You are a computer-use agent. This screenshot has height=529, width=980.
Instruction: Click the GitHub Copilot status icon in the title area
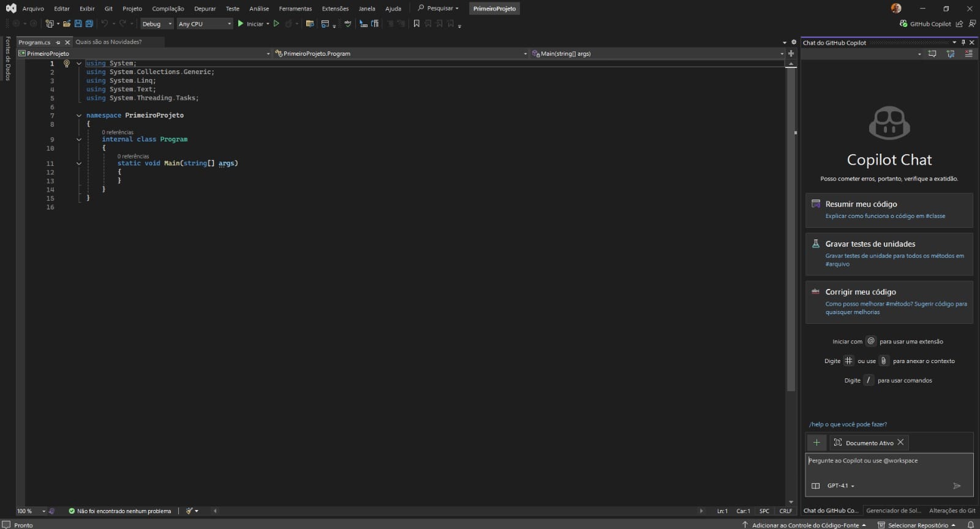[903, 24]
